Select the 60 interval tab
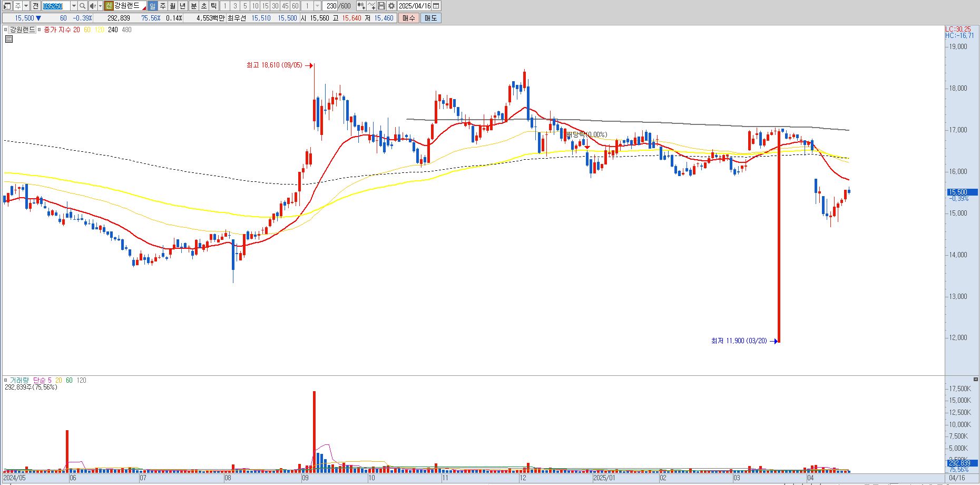The height and width of the screenshot is (485, 980). (295, 6)
